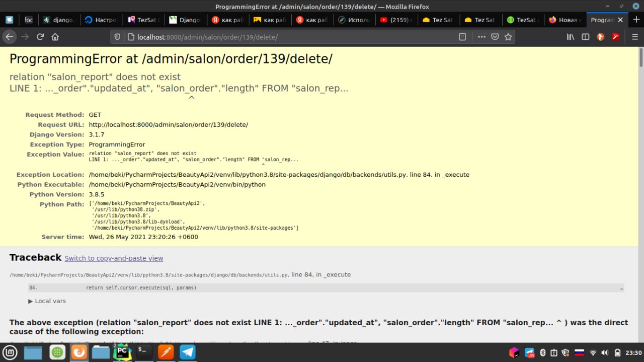Switch to the 'foc' tab

pyautogui.click(x=29, y=20)
